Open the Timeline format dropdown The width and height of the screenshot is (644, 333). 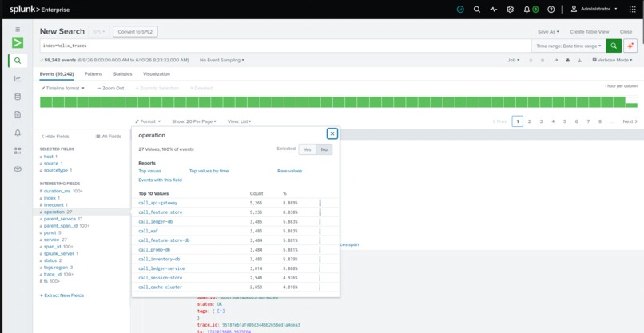pos(63,89)
